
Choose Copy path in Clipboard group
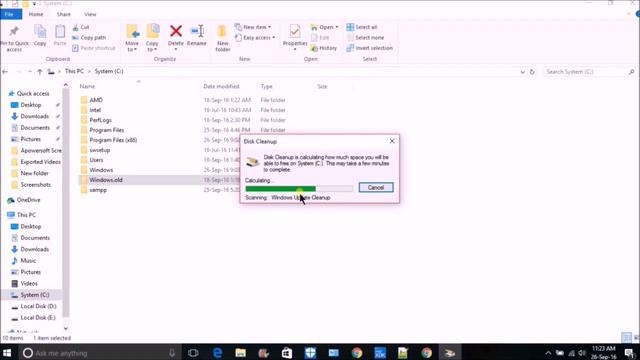[89, 38]
